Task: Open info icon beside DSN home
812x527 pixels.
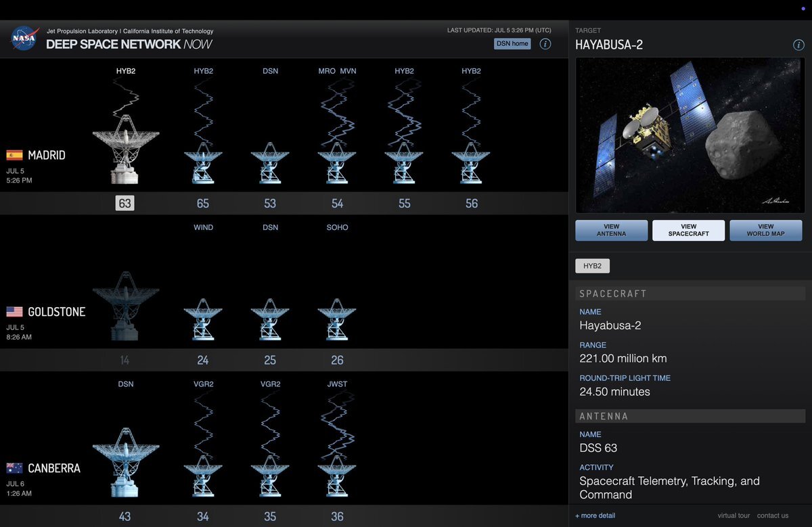Action: point(545,44)
